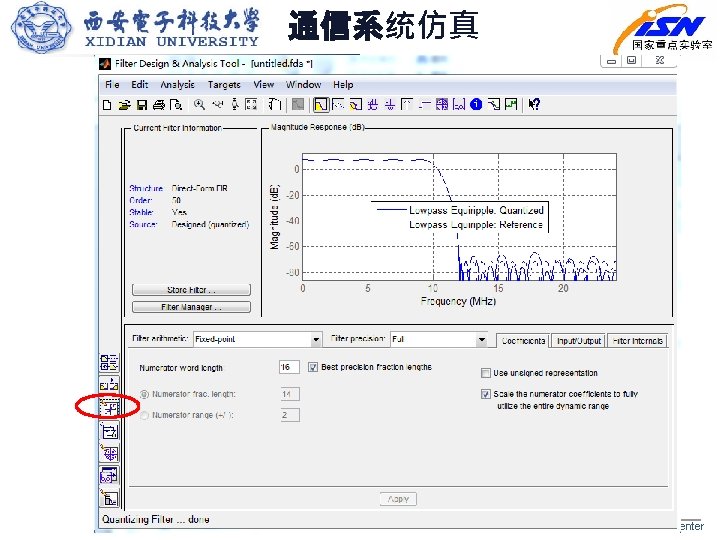The height and width of the screenshot is (540, 720).
Task: Show the Group Delay response
Action: click(x=372, y=105)
